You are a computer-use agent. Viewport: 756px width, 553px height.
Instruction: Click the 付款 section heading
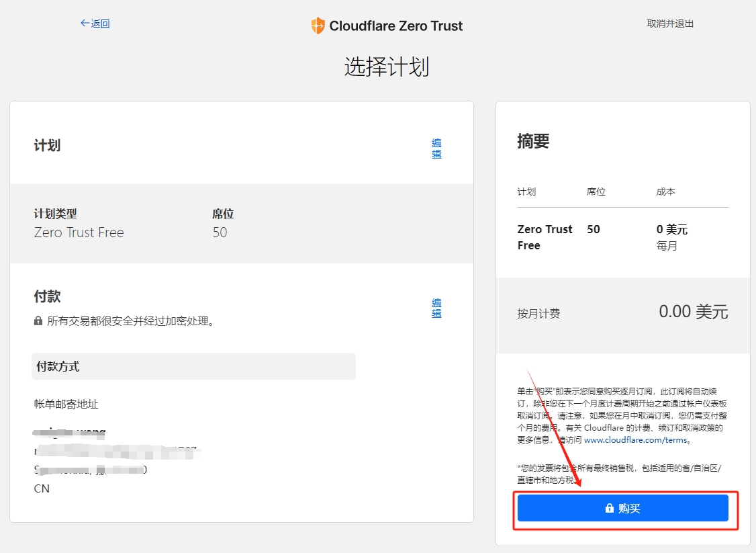[x=47, y=296]
